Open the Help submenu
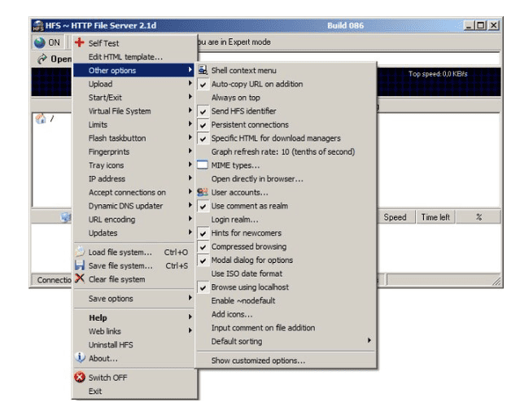The image size is (520, 420). 133,317
